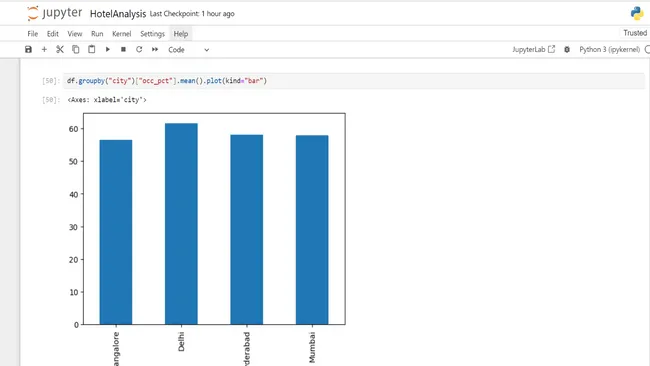Enable the debugger bug icon

tap(567, 49)
